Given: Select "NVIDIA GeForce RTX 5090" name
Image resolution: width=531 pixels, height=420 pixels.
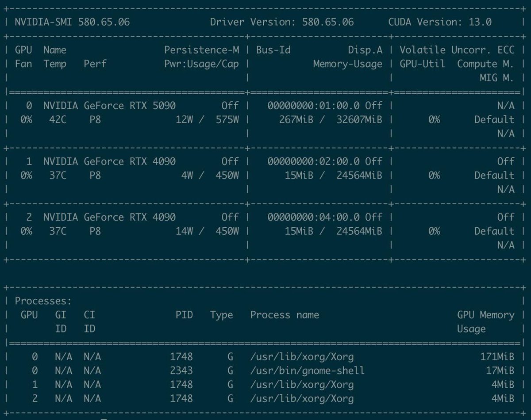Looking at the screenshot, I should (109, 106).
